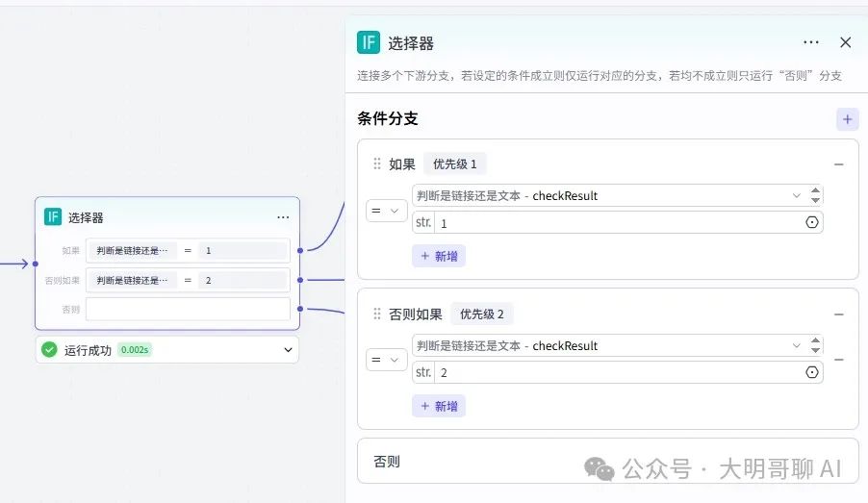Click the 否则如果 condition row in the canvas node
Image resolution: width=868 pixels, height=503 pixels.
click(x=189, y=280)
